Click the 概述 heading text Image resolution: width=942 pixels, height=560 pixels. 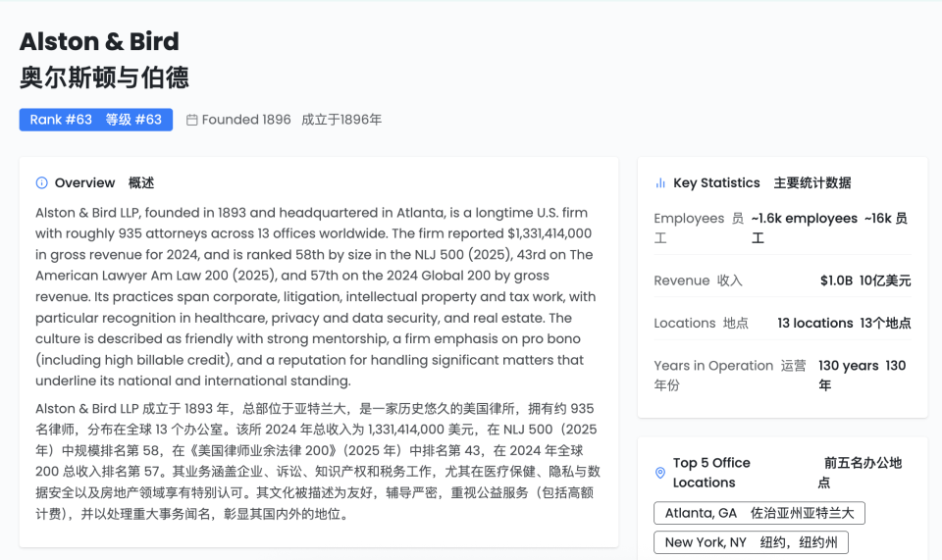tap(141, 183)
